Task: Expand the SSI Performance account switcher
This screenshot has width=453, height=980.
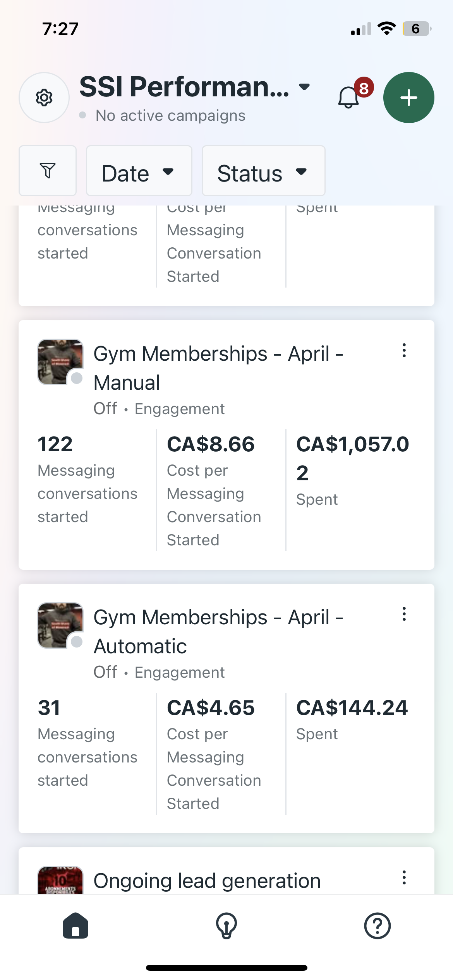Action: pyautogui.click(x=194, y=87)
